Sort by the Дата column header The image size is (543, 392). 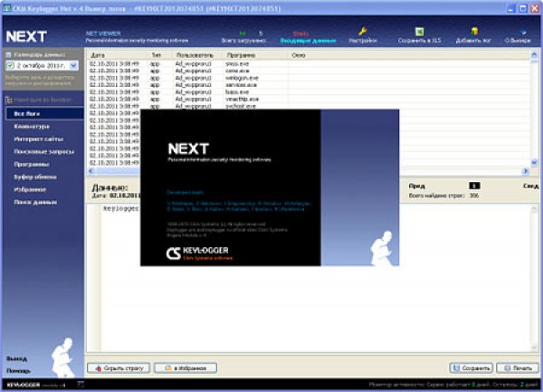pos(117,55)
